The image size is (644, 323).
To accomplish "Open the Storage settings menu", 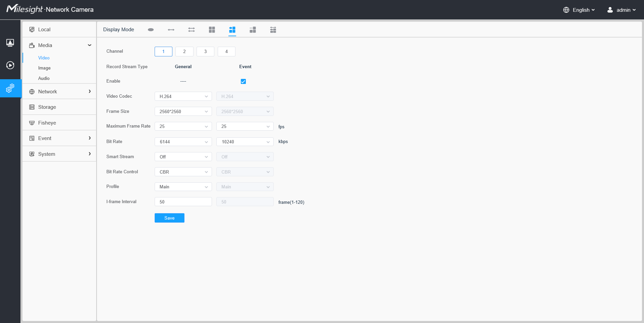I will click(x=59, y=107).
